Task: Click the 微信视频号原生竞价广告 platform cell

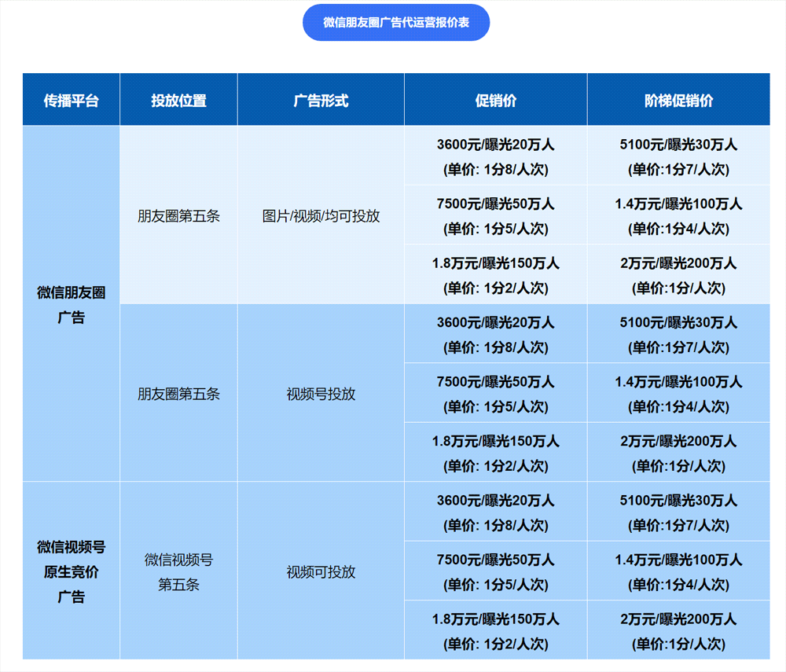Action: 72,571
